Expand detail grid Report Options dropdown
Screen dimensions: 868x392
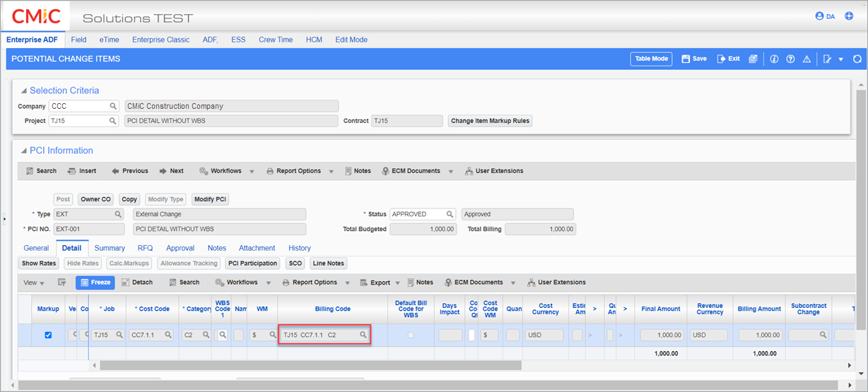(349, 283)
